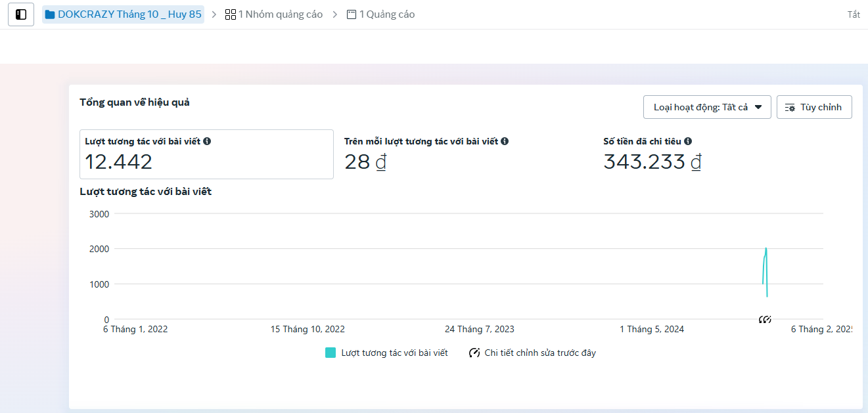This screenshot has width=868, height=413.
Task: Expand the second breadcrumb chevron arrow
Action: (x=335, y=14)
